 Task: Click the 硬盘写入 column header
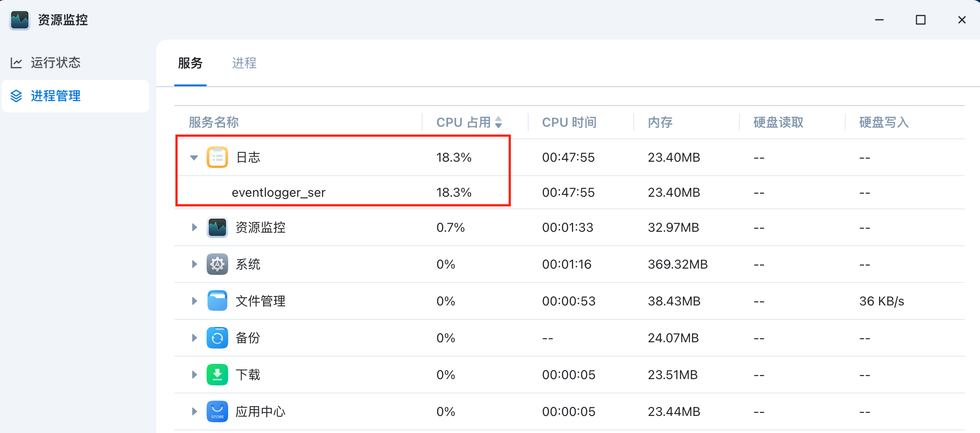click(x=884, y=122)
